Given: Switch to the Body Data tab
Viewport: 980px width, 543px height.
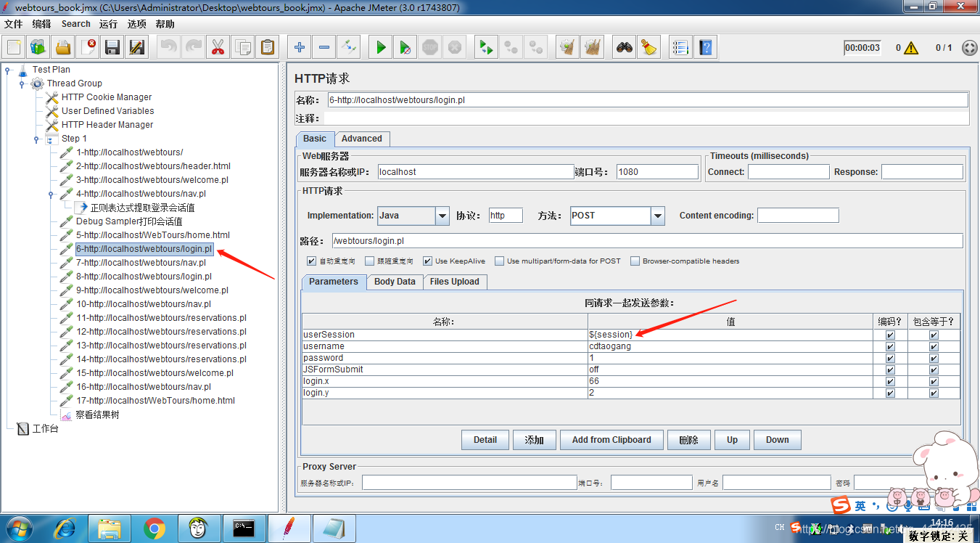Looking at the screenshot, I should [x=395, y=282].
